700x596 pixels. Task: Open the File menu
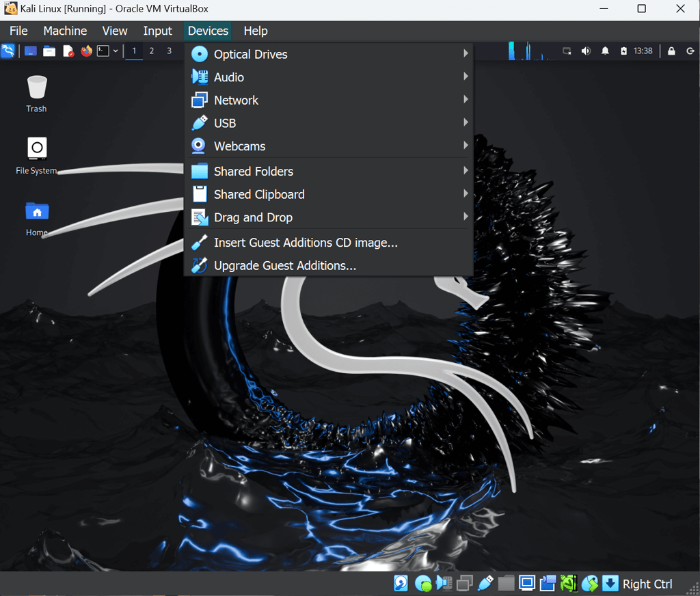tap(18, 31)
